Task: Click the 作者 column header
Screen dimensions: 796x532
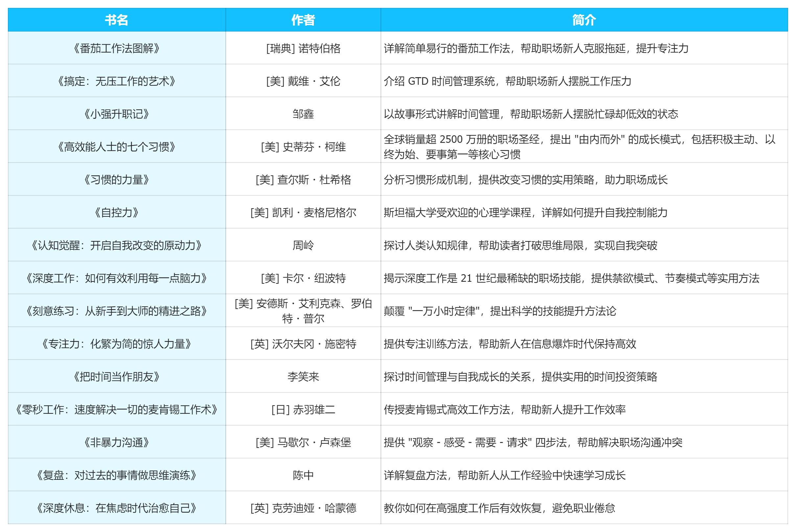Action: (303, 20)
